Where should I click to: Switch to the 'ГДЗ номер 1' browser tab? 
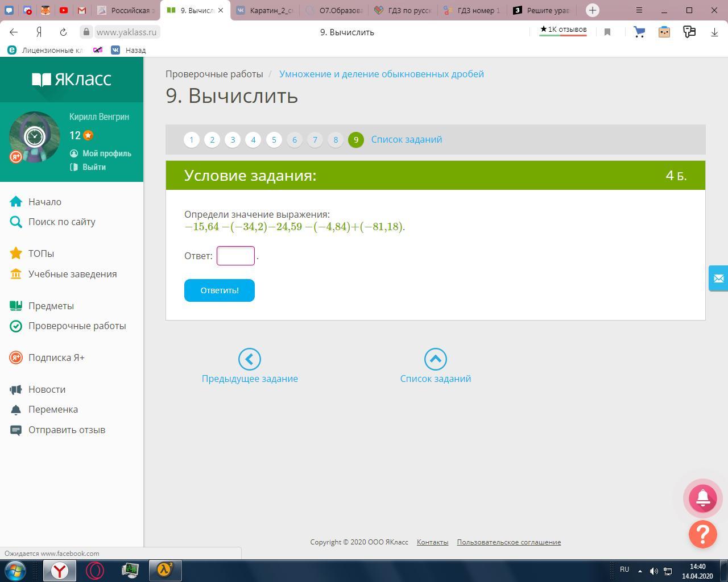point(472,10)
